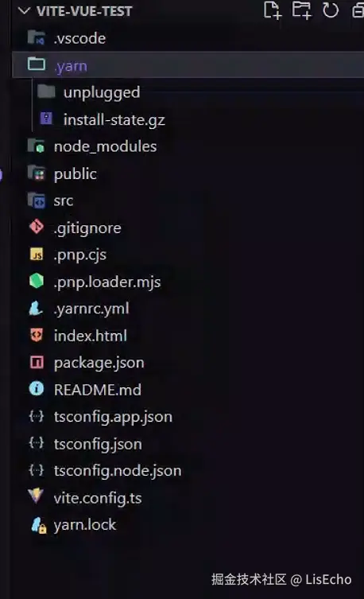364x599 pixels.
Task: Collapse the .yarn folder
Action: pos(188,65)
